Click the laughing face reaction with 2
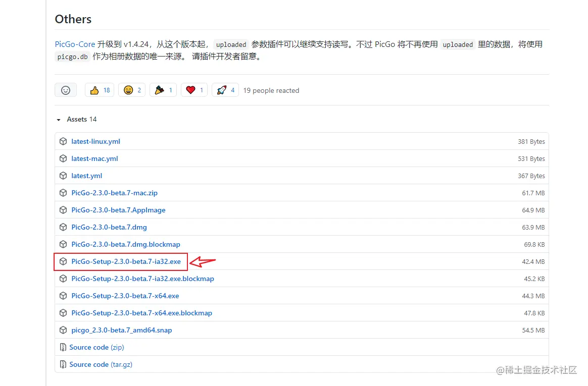 point(132,90)
